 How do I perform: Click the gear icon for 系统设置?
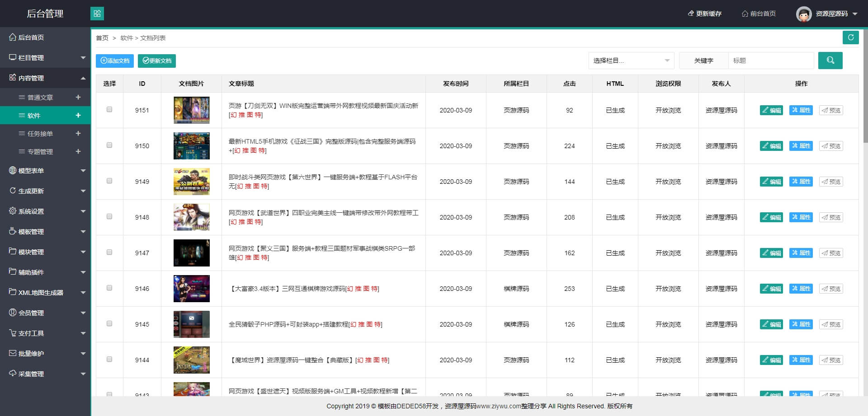pos(13,211)
